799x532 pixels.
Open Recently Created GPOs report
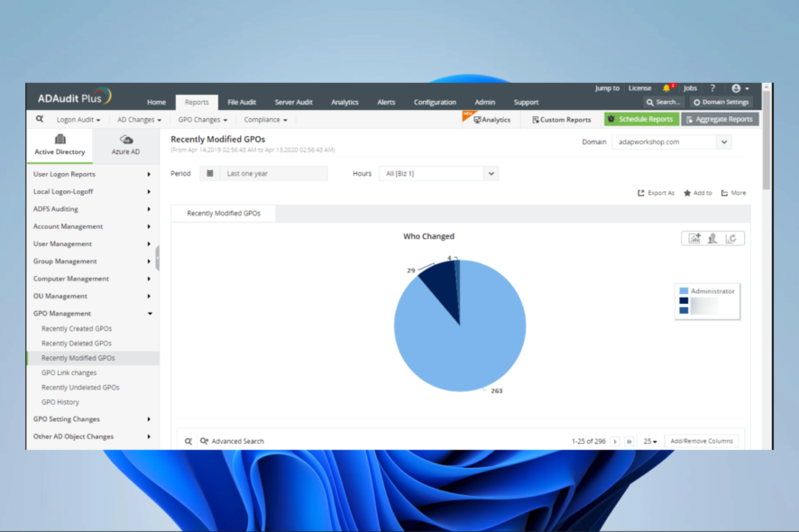tap(77, 329)
